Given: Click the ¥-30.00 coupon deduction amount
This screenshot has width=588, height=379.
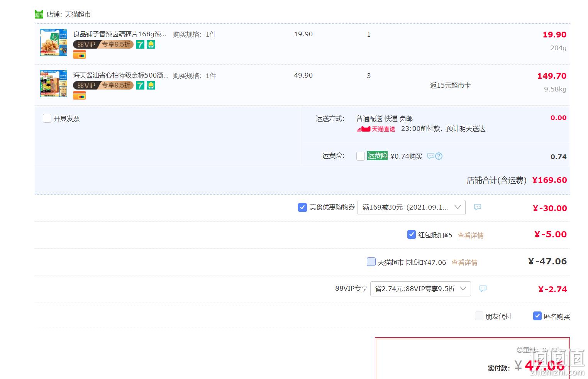Looking at the screenshot, I should point(550,208).
